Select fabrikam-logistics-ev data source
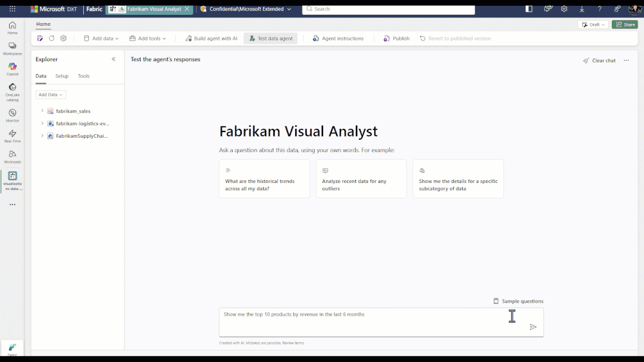This screenshot has height=362, width=644. [82, 123]
